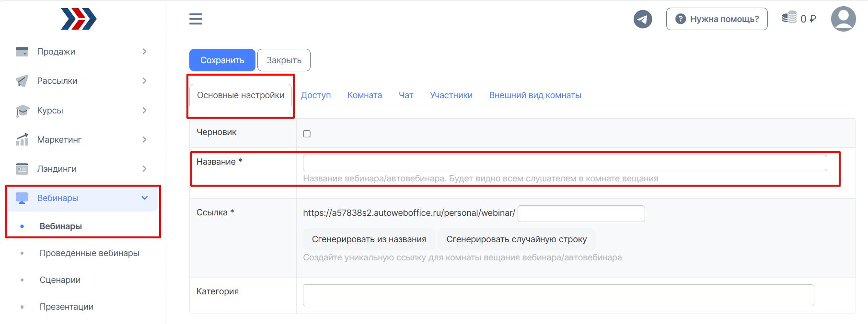Switch to Внешний вид комнаты tab
The height and width of the screenshot is (324, 868).
tap(535, 95)
